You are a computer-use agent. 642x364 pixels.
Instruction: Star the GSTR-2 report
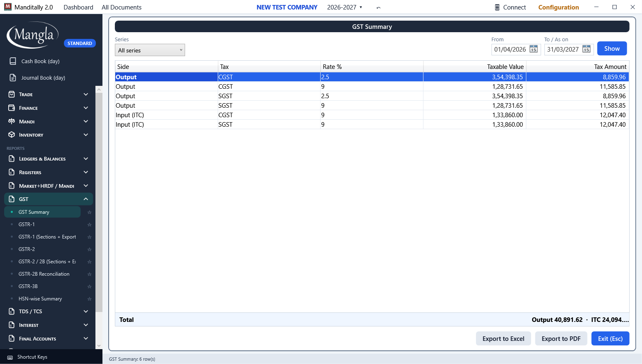pyautogui.click(x=89, y=249)
